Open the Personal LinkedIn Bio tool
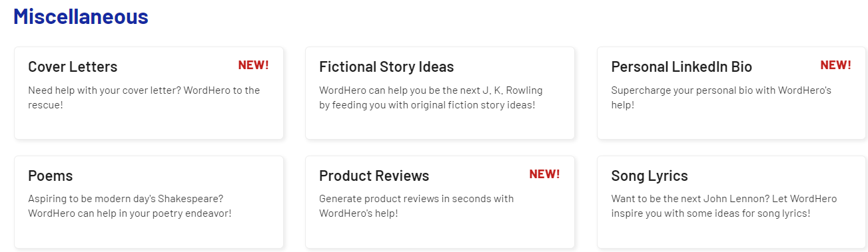The image size is (868, 252). (732, 93)
